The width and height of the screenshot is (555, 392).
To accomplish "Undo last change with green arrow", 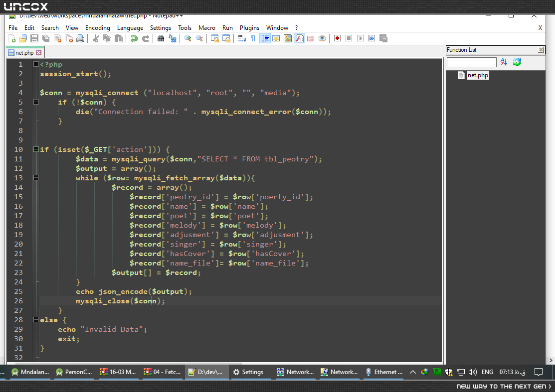I will pos(134,38).
